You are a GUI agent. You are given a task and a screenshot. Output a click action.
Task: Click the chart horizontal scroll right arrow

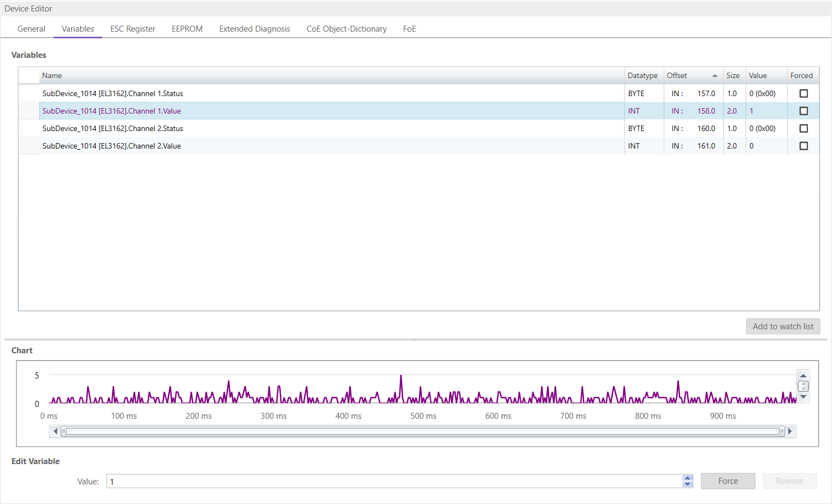[790, 431]
